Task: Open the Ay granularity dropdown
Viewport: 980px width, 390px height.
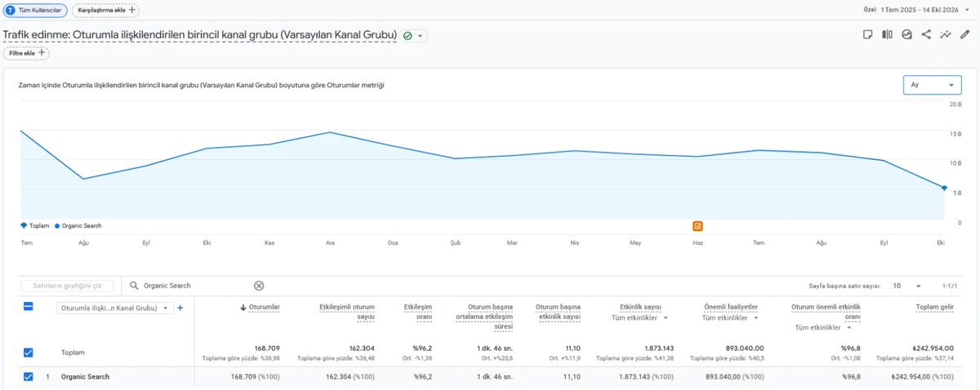Action: 932,85
